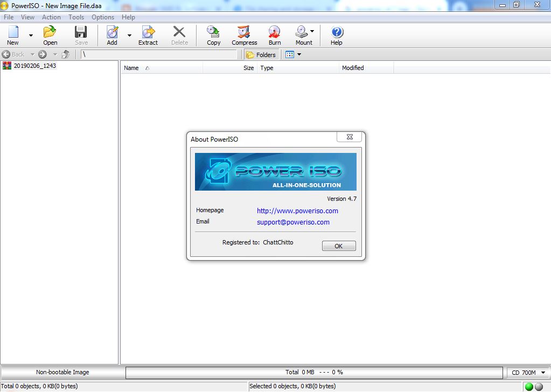
Task: Click the Total 0 objects status text
Action: tap(39, 386)
